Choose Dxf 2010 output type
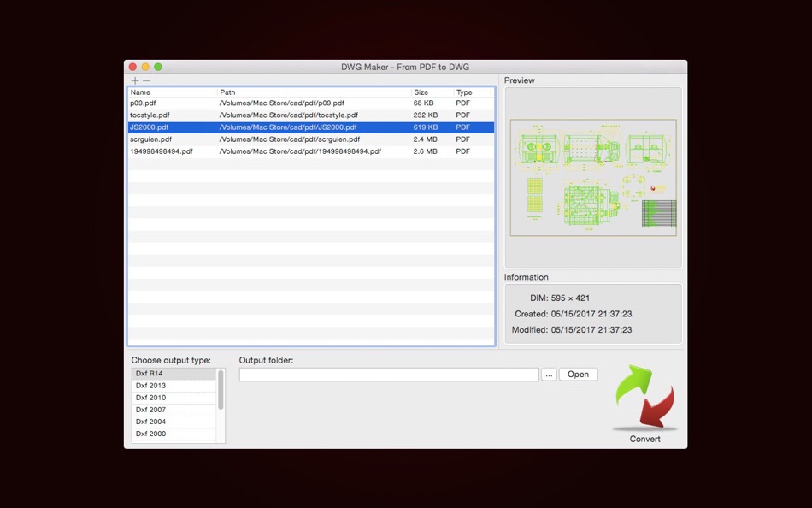Image resolution: width=812 pixels, height=508 pixels. coord(174,398)
